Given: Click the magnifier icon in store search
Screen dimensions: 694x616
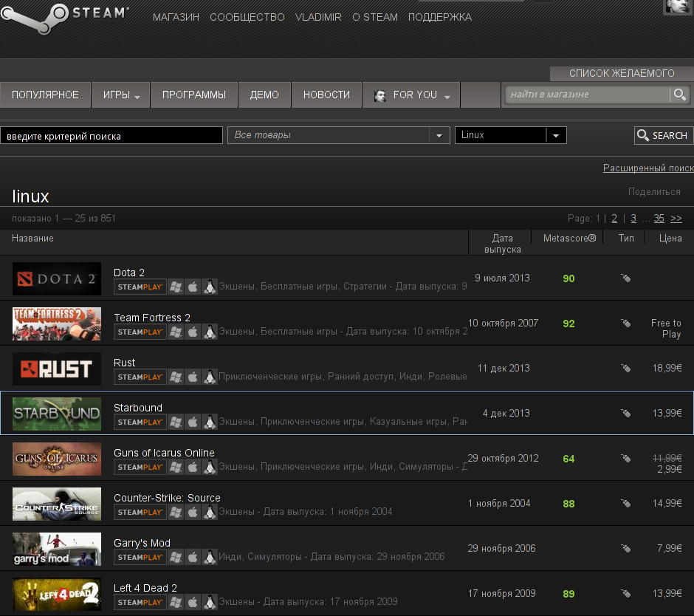Looking at the screenshot, I should coord(679,95).
